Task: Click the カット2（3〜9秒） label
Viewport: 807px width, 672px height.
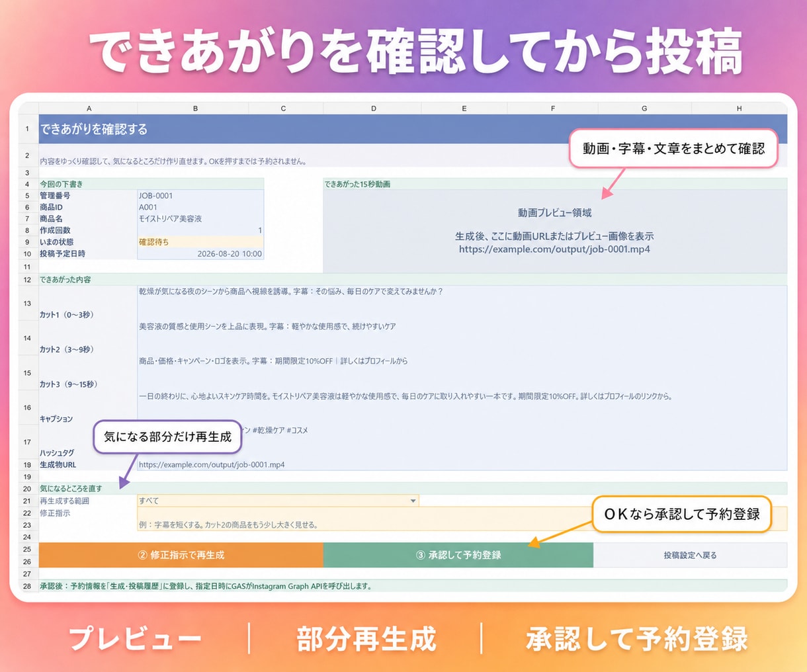Action: (x=67, y=349)
